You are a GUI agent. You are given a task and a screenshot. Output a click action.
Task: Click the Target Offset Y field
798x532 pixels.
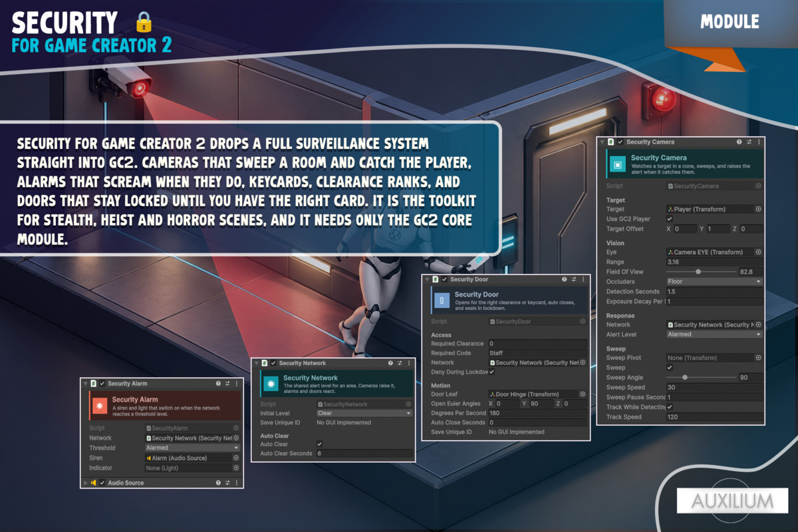(720, 229)
